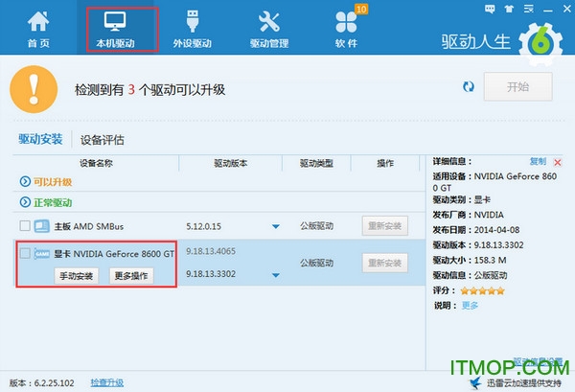The height and width of the screenshot is (392, 575).
Task: Click 发布厂商：NVIDIA in details
Action: click(468, 215)
